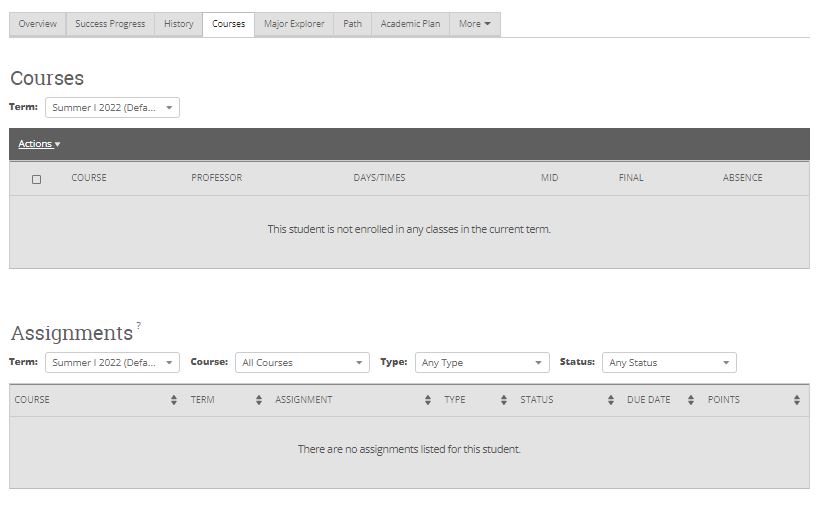Open the Courses Term dropdown
Image resolution: width=818 pixels, height=529 pixels.
[x=112, y=108]
